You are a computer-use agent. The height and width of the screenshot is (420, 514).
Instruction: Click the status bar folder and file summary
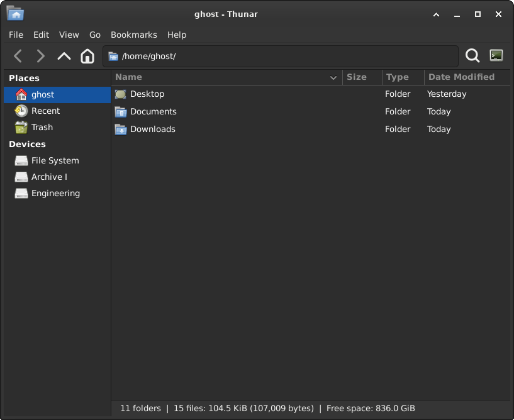pyautogui.click(x=267, y=408)
